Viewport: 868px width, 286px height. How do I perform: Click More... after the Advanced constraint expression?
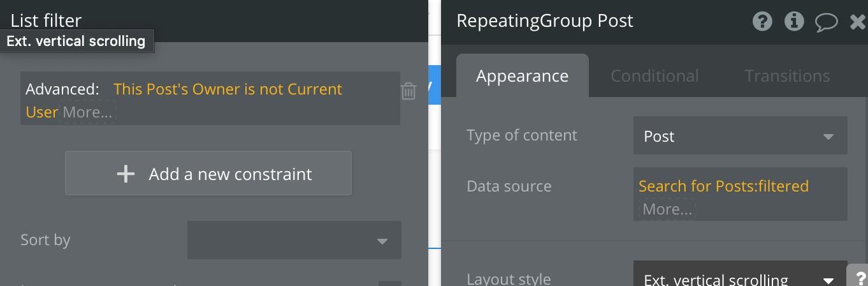click(x=87, y=112)
